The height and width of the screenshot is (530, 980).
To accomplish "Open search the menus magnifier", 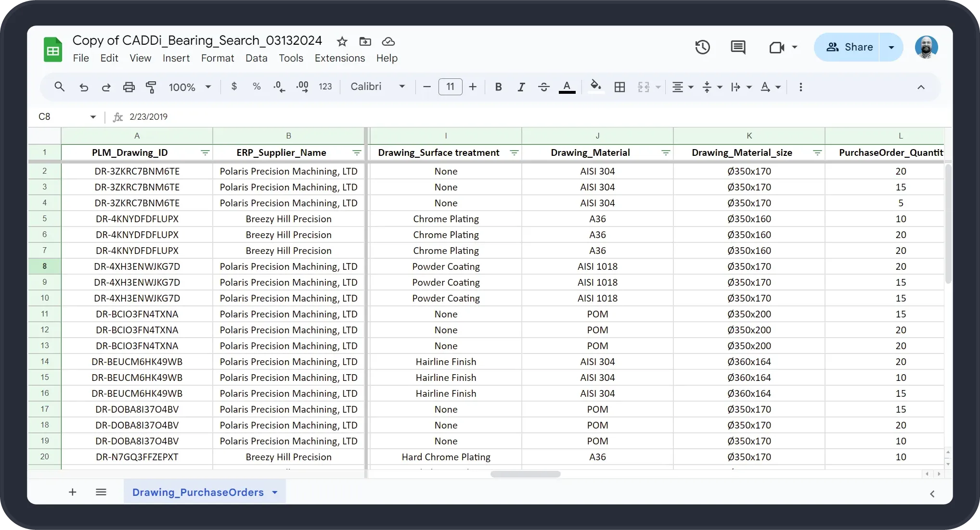I will (x=60, y=87).
